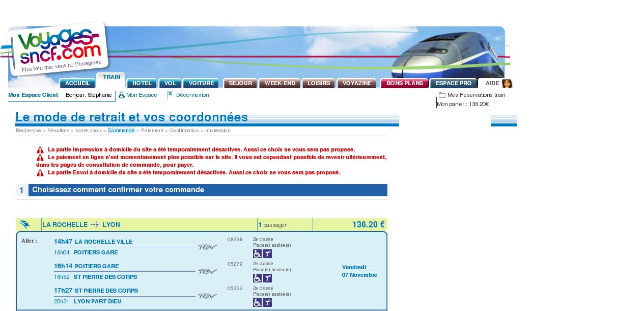644x311 pixels.
Task: Click the wheelchair icon for train 08338
Action: pos(257,254)
